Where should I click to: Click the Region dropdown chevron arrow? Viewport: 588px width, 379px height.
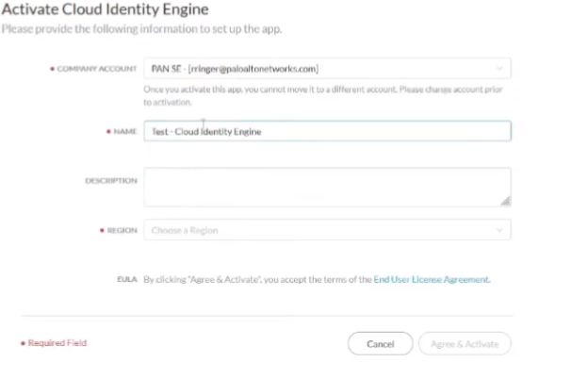pos(499,230)
